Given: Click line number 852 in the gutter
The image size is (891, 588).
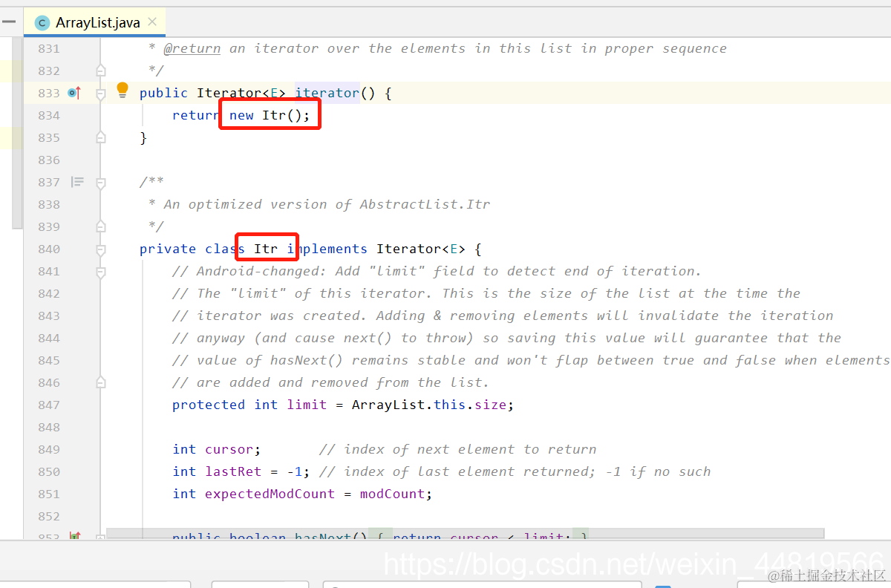Looking at the screenshot, I should (x=49, y=516).
